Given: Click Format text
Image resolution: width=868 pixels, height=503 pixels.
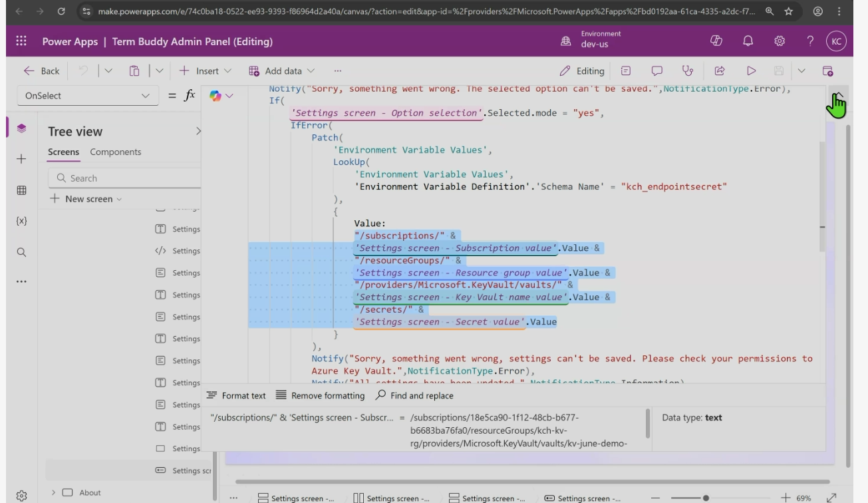Looking at the screenshot, I should (x=236, y=395).
